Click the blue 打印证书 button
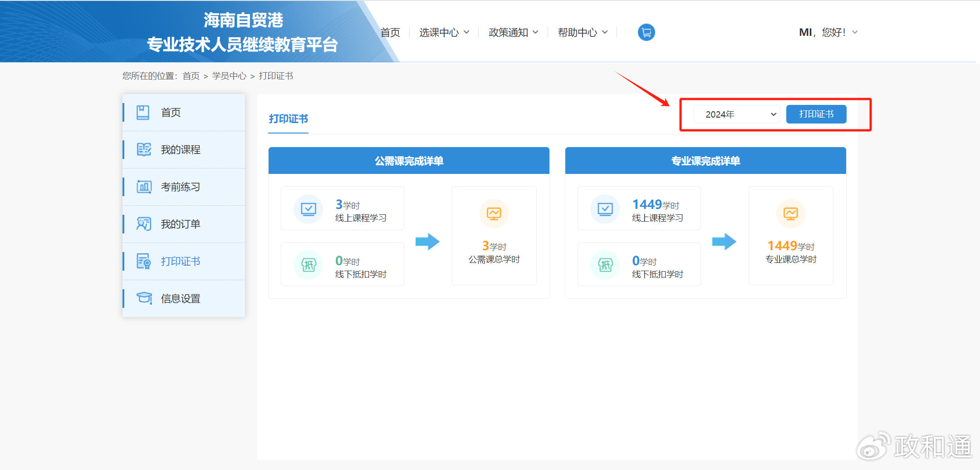The height and width of the screenshot is (470, 980). pos(816,114)
